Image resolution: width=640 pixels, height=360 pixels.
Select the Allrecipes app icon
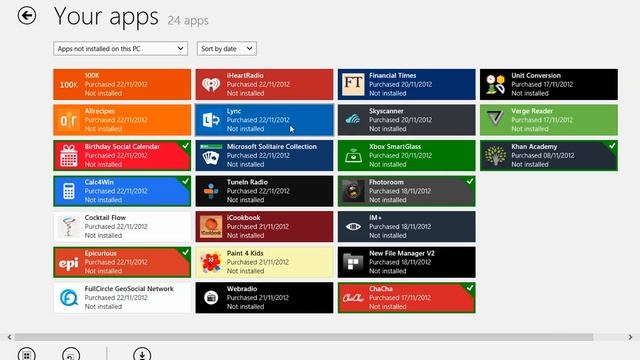pyautogui.click(x=69, y=120)
